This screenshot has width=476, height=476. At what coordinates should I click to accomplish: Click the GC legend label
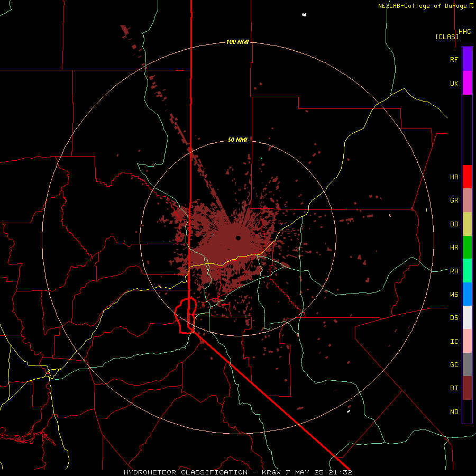tap(454, 365)
